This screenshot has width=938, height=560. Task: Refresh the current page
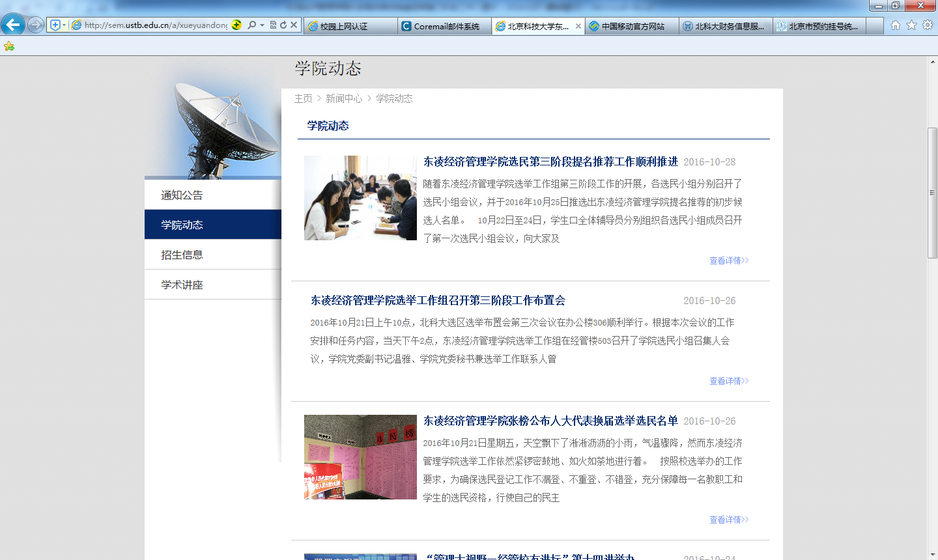(x=284, y=25)
